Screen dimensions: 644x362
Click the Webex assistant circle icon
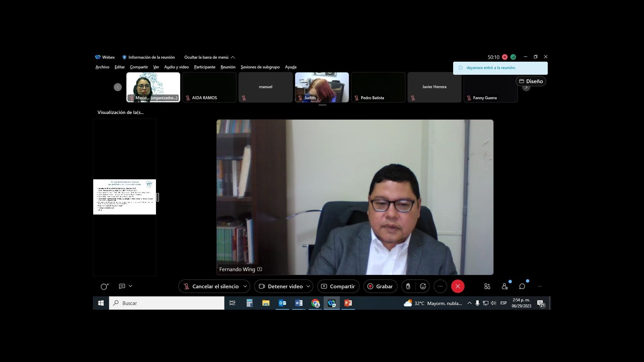(x=104, y=287)
